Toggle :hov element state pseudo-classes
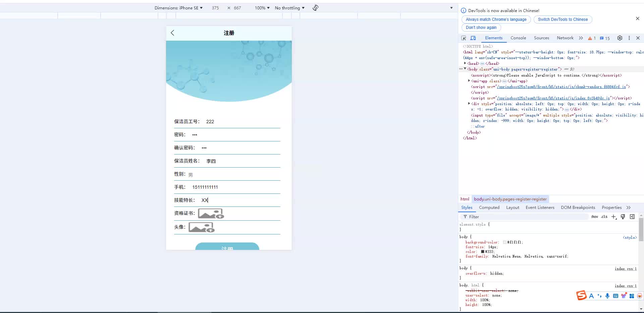The width and height of the screenshot is (644, 313). (x=594, y=217)
